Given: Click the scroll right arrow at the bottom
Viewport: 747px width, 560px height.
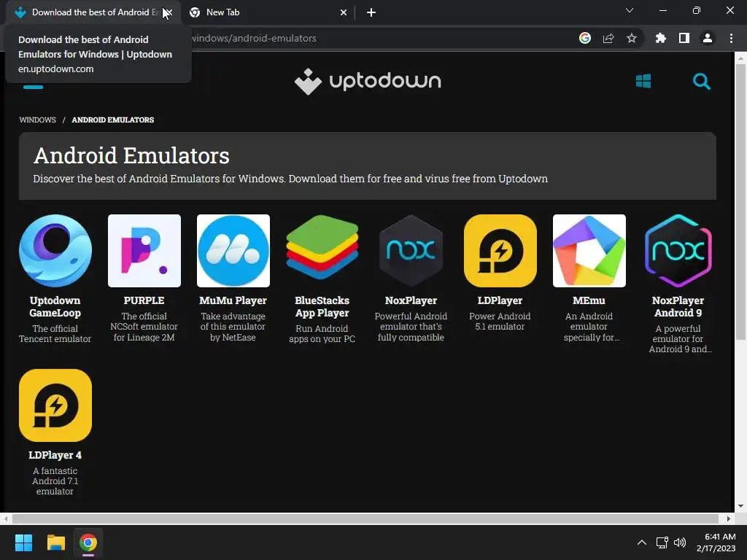Looking at the screenshot, I should coord(729,518).
